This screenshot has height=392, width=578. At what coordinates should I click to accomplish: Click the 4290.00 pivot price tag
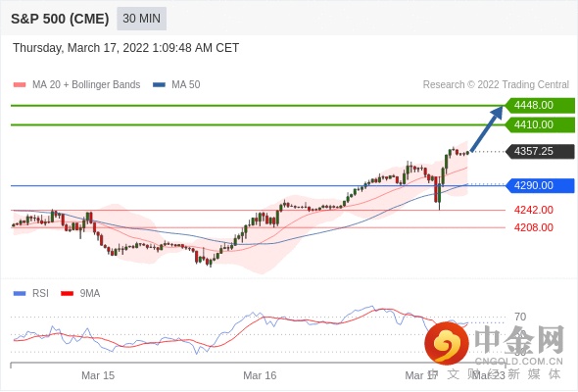[540, 185]
